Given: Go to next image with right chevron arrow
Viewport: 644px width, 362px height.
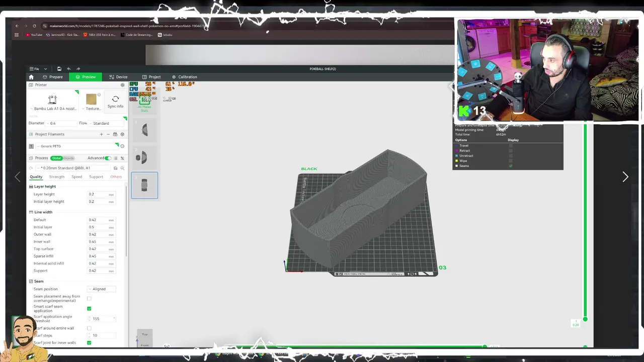Looking at the screenshot, I should coord(625,176).
